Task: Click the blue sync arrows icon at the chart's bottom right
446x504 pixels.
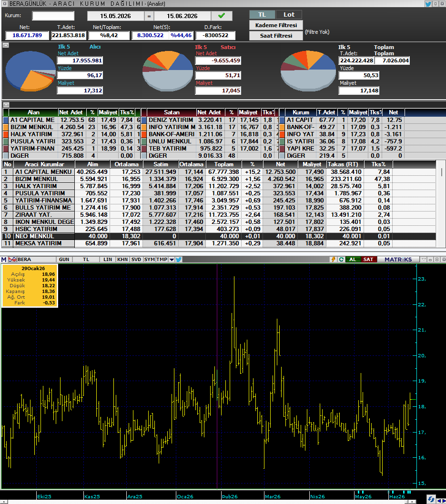Action: (431, 500)
